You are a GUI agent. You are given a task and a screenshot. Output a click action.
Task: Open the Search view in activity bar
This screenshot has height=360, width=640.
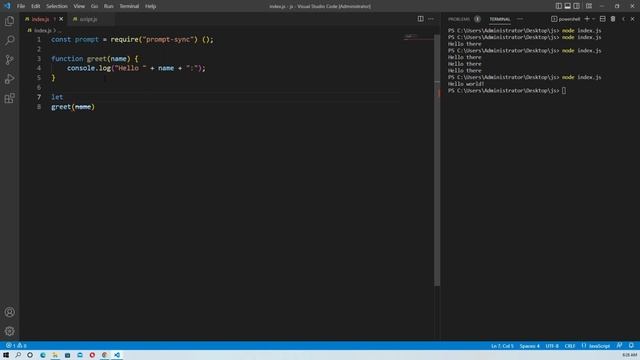[9, 40]
